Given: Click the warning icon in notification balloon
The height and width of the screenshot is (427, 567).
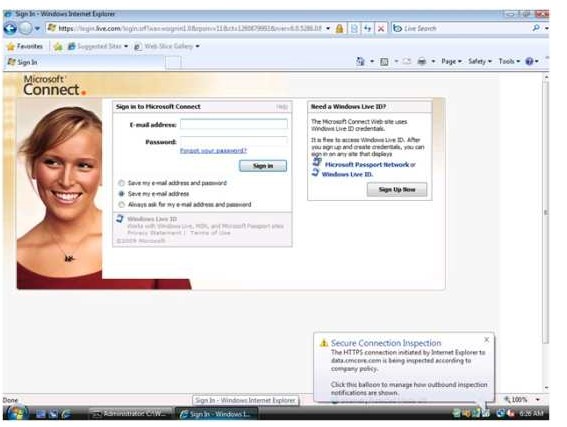Looking at the screenshot, I should click(x=324, y=343).
